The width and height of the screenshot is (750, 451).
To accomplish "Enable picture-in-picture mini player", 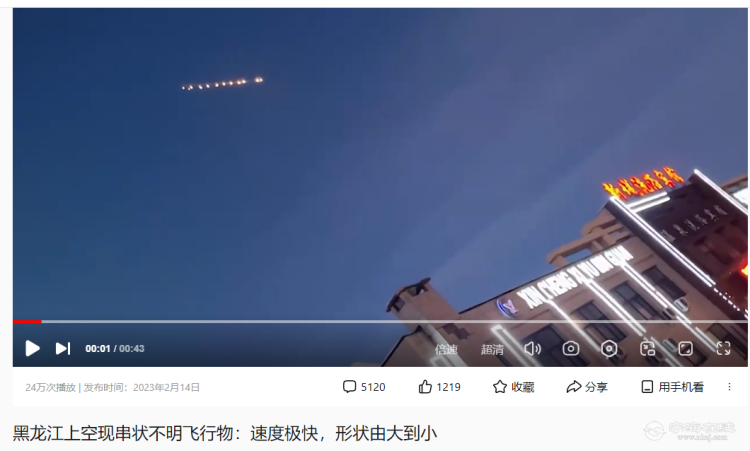I will coord(647,349).
